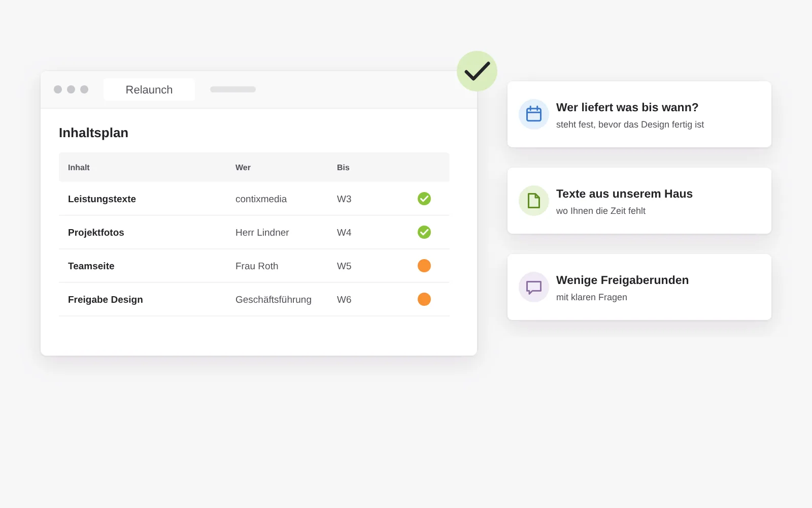Click the orange status dot for Freigabe Design

(424, 299)
